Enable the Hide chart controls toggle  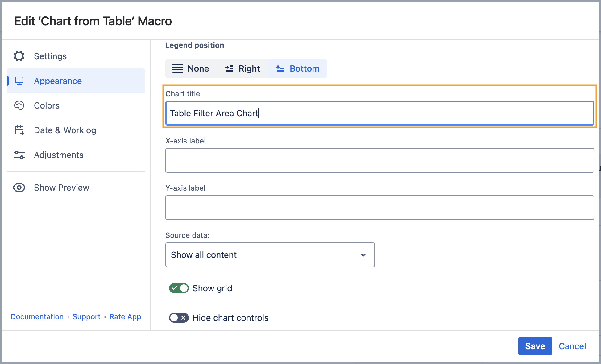coord(179,318)
